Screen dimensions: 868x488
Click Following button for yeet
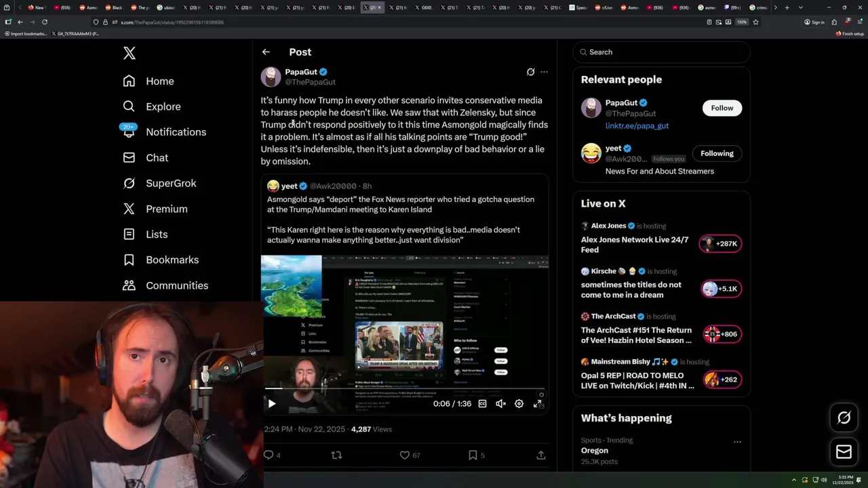pyautogui.click(x=717, y=153)
